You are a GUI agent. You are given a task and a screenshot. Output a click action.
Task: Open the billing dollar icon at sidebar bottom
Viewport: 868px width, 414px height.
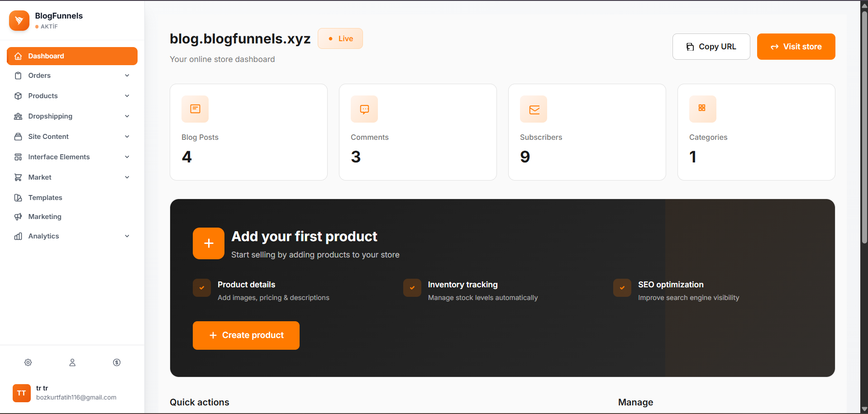(117, 362)
